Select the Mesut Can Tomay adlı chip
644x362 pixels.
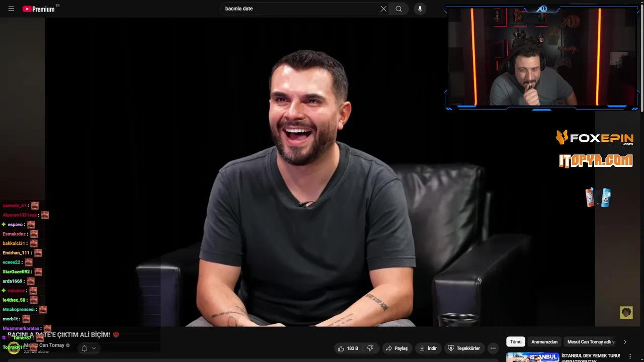591,342
